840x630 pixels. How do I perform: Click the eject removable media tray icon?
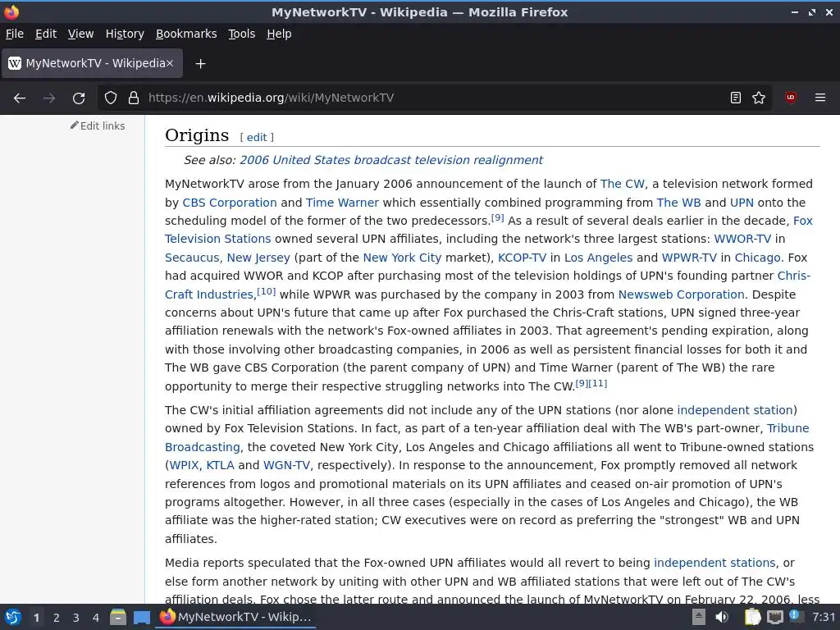pyautogui.click(x=699, y=617)
